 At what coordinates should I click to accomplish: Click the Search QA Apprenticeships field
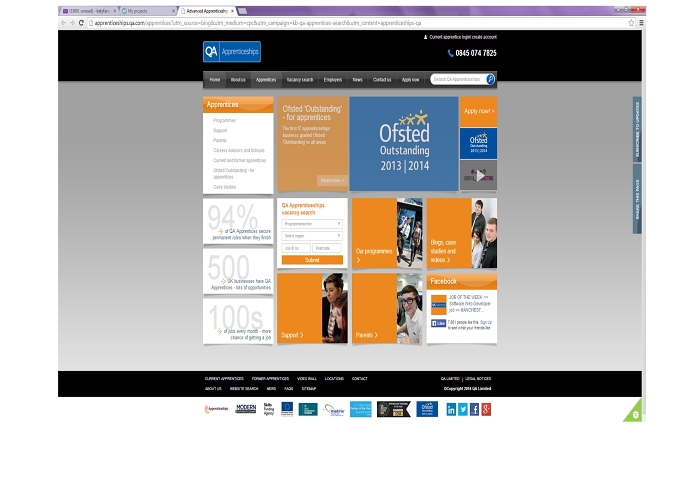458,79
